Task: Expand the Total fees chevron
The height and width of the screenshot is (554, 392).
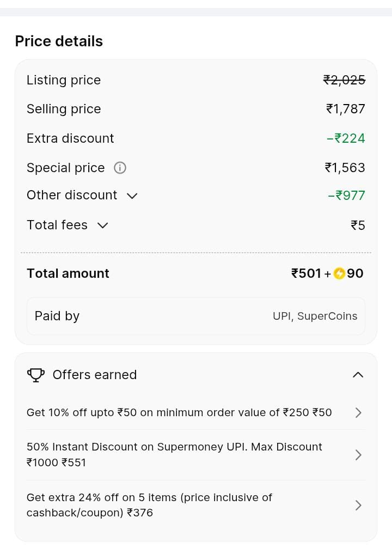Action: (x=102, y=225)
